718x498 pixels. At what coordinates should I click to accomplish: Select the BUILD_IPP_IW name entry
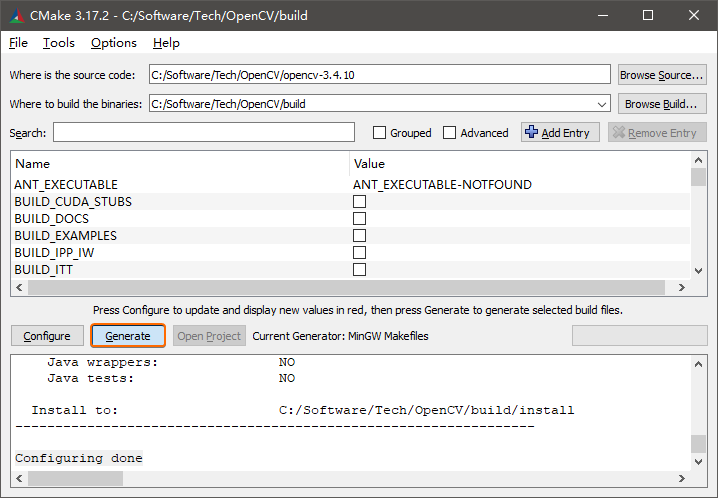(54, 253)
